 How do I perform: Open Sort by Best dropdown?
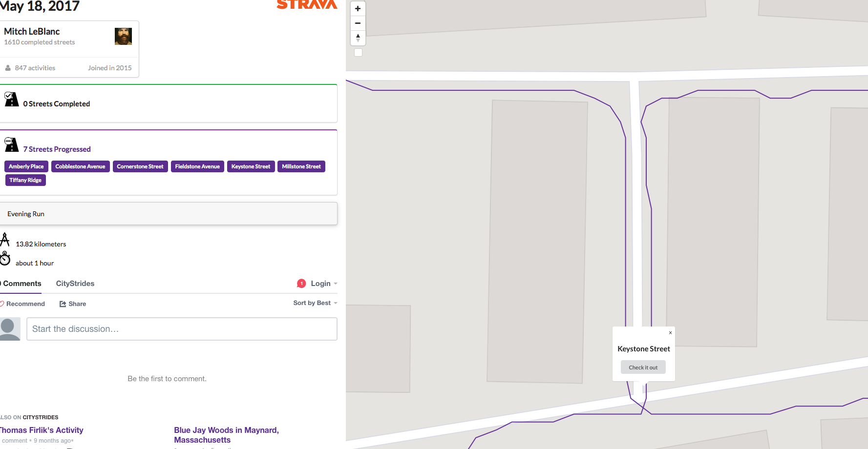315,303
